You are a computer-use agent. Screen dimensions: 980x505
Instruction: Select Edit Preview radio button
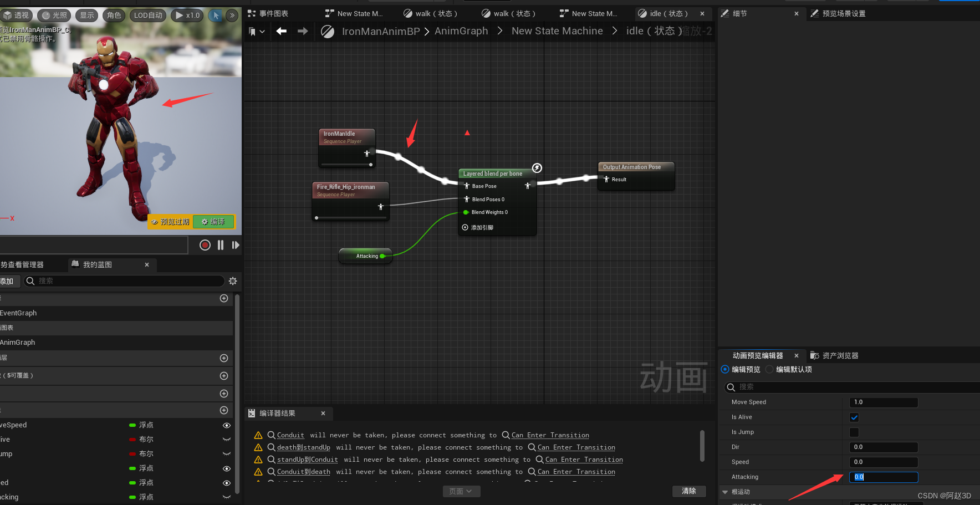tap(725, 369)
